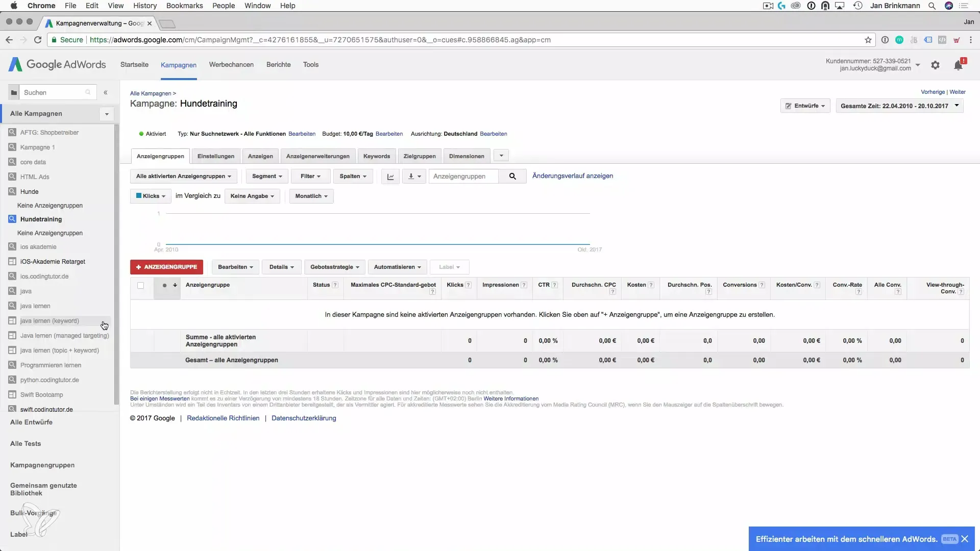Select java lernen (keyword) campaign in sidebar
The width and height of the screenshot is (980, 551).
click(x=50, y=321)
